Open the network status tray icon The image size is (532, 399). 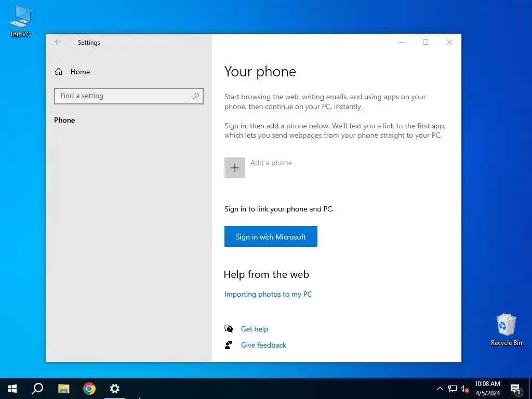[453, 389]
